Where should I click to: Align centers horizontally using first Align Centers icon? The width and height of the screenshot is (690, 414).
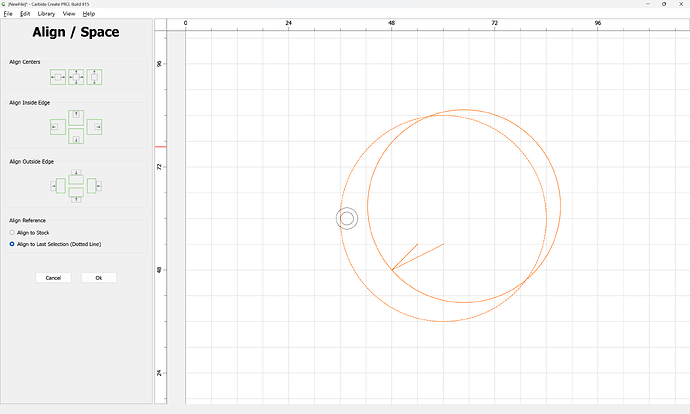point(58,77)
